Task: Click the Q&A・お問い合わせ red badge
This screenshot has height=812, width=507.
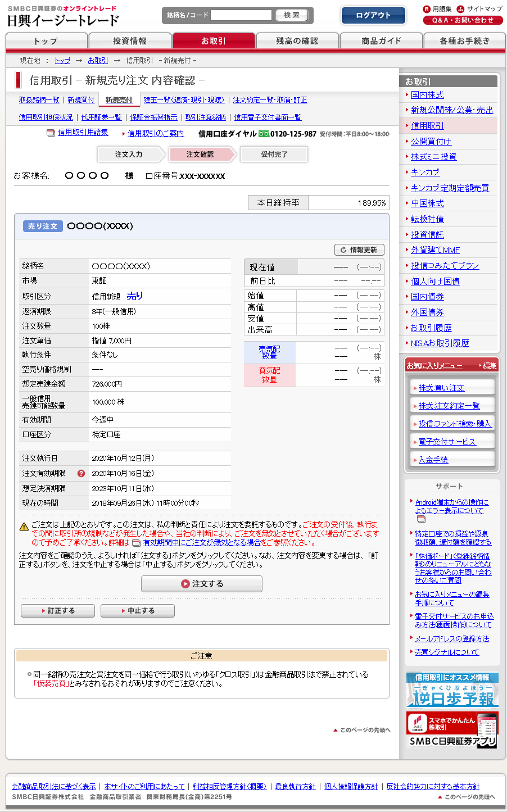Action: click(x=463, y=20)
